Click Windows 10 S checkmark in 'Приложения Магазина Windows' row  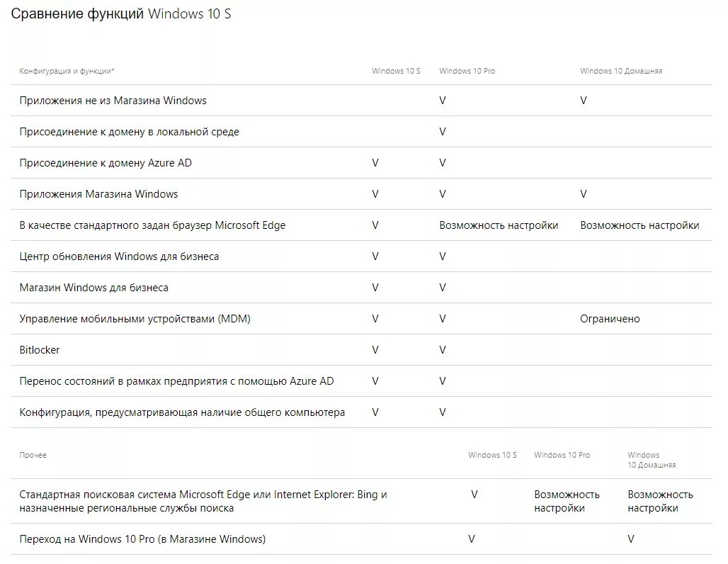point(375,194)
